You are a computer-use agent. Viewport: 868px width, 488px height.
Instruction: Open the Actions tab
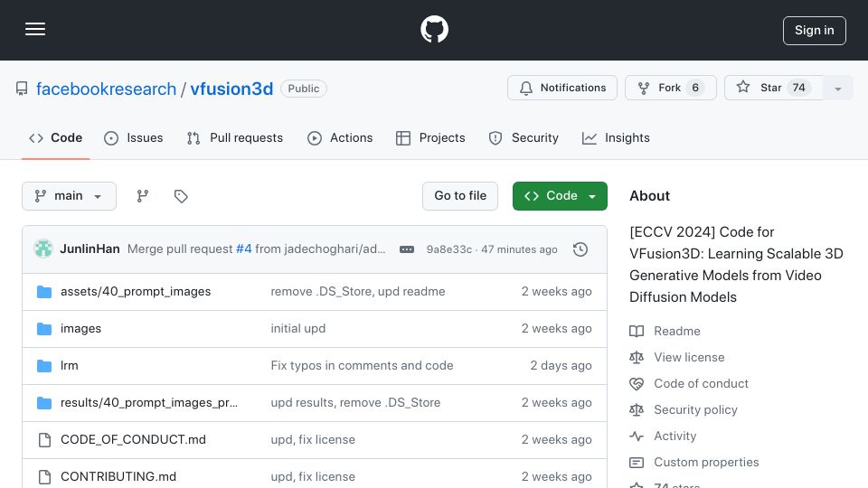pyautogui.click(x=340, y=137)
